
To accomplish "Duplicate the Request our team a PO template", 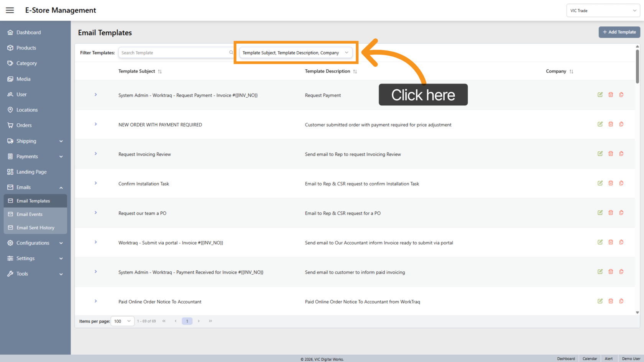I will coord(621,213).
